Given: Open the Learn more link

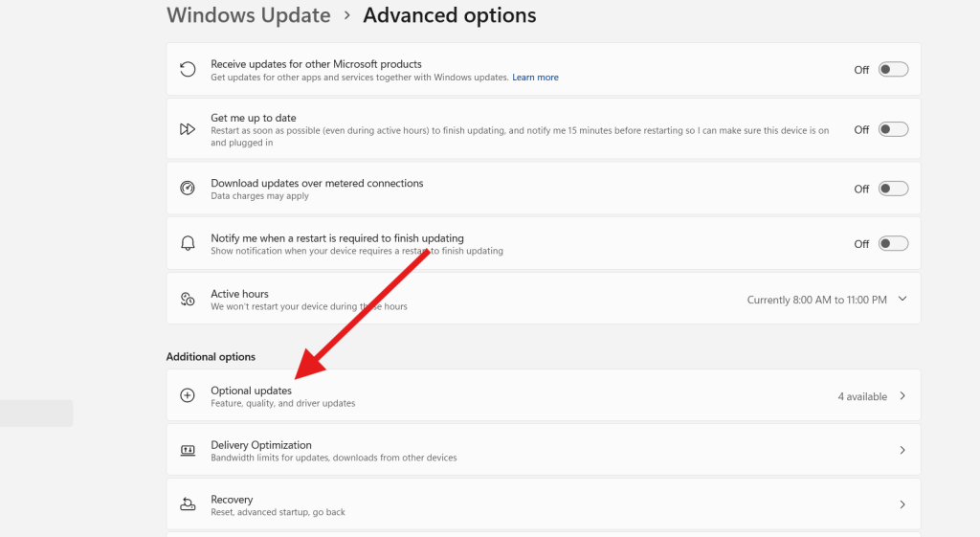Looking at the screenshot, I should [x=535, y=78].
